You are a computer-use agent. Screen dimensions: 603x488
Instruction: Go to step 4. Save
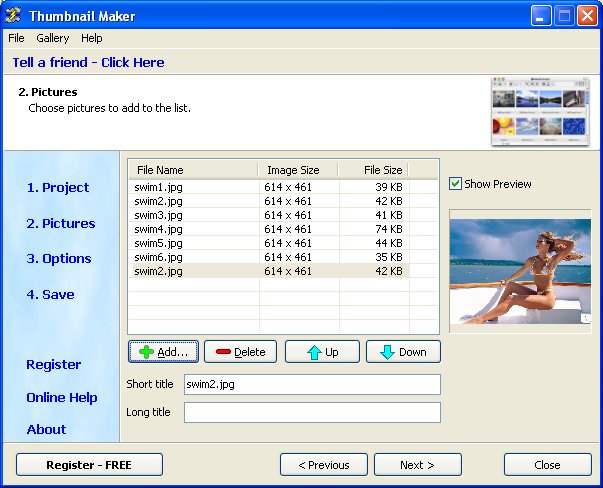pos(50,295)
